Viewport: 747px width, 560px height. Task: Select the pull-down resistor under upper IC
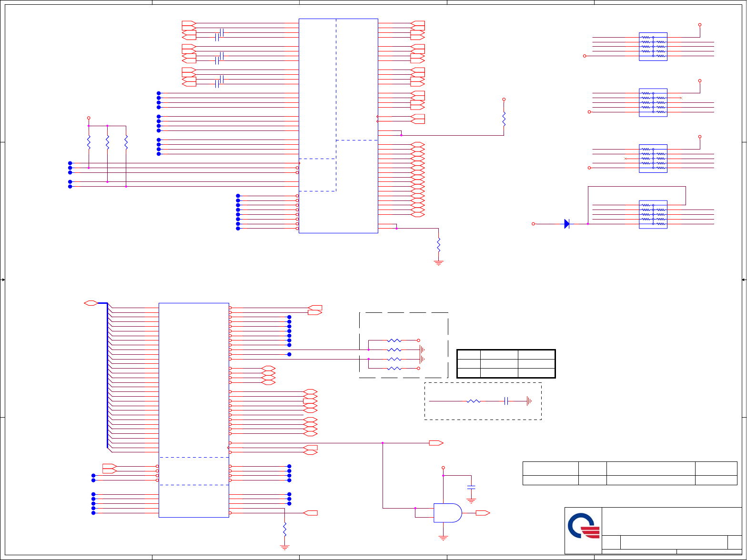439,245
